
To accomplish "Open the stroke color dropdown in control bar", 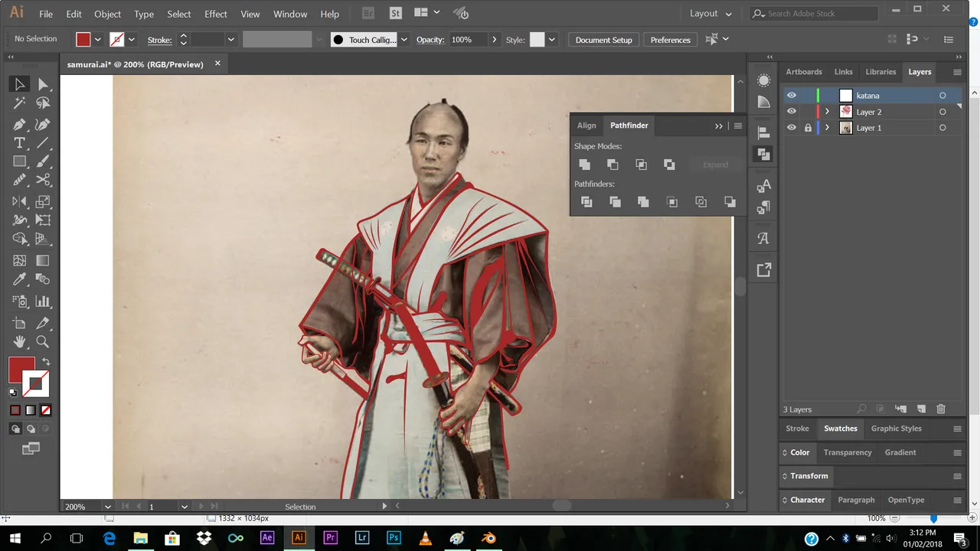I will tap(132, 40).
